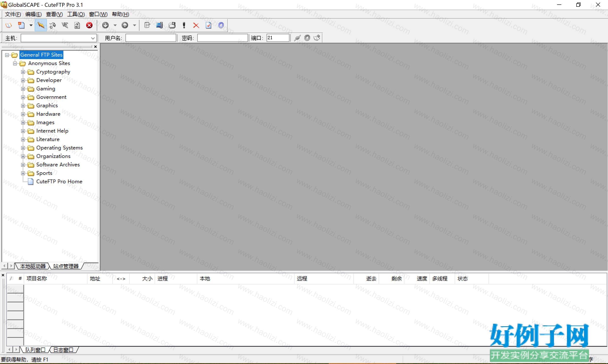This screenshot has height=364, width=608.
Task: Close the site tree side panel
Action: 95,47
